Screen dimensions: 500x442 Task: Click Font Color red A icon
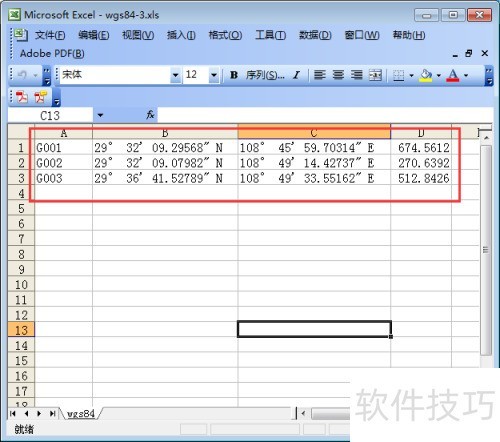point(453,75)
